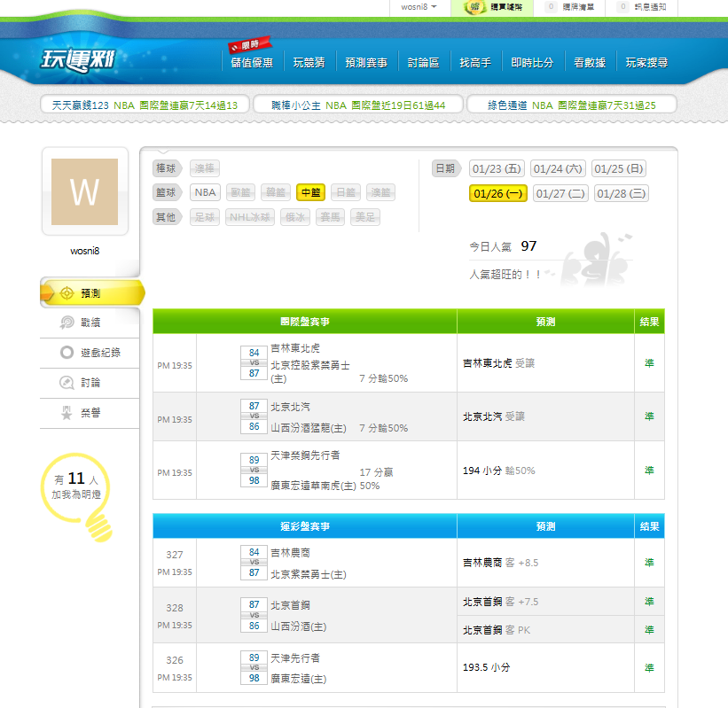This screenshot has width=728, height=708.
Task: Click the 玩運彩 site logo
Action: tap(79, 60)
